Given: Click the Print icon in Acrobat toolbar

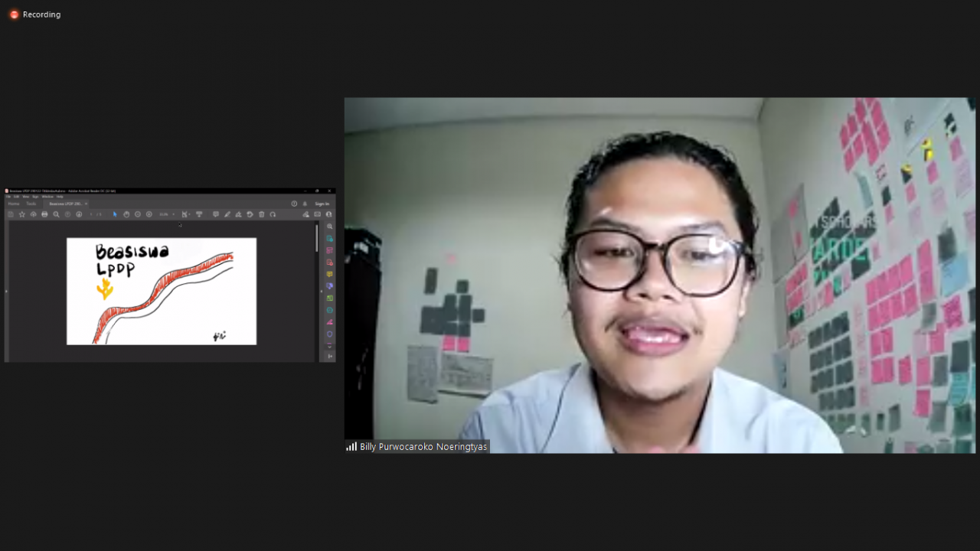Looking at the screenshot, I should 44,214.
